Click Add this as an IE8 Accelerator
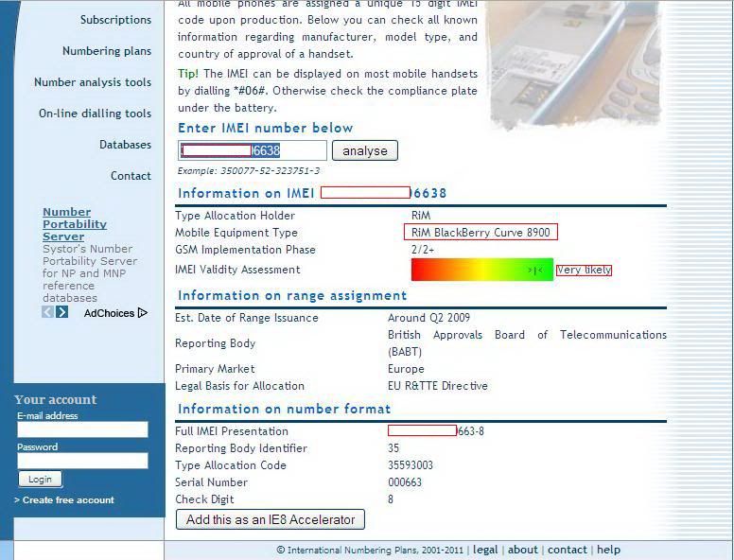This screenshot has height=560, width=734. point(271,519)
